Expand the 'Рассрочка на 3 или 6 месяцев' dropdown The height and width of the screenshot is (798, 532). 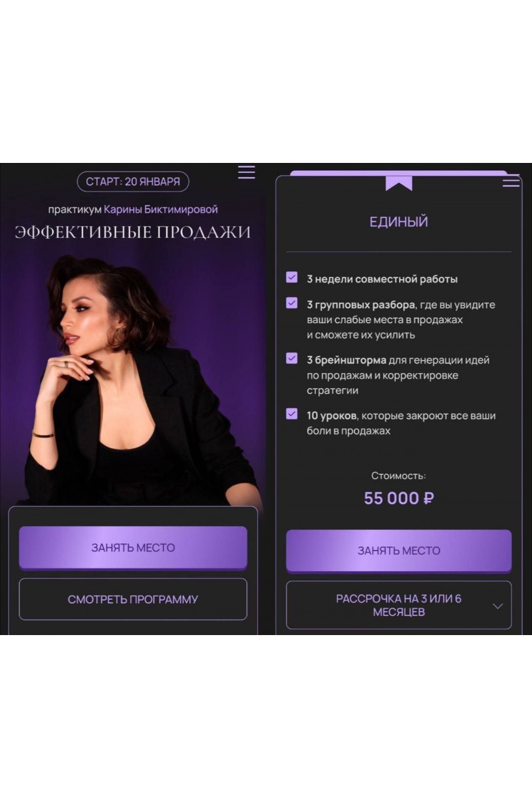coord(399,605)
